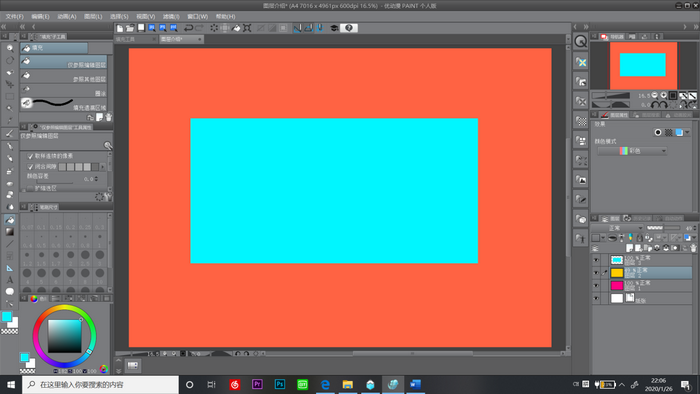Delete layer via trash icon in layer panel
Image resolution: width=700 pixels, height=394 pixels.
pos(693,248)
